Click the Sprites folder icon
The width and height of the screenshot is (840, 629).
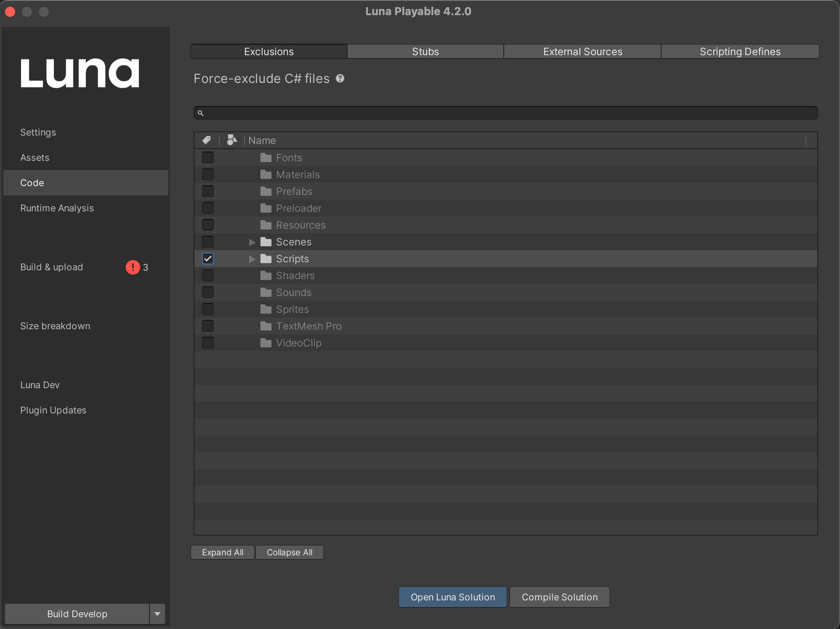click(x=266, y=309)
